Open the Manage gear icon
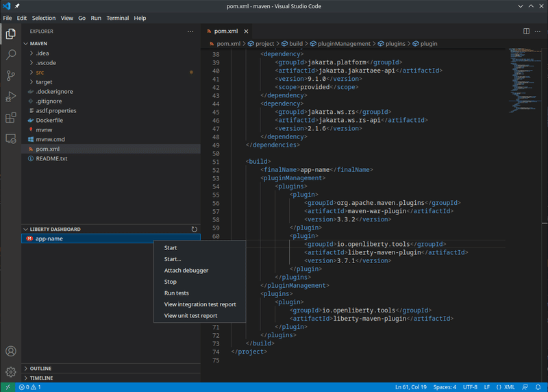Viewport: 548px width, 392px height. click(x=11, y=371)
